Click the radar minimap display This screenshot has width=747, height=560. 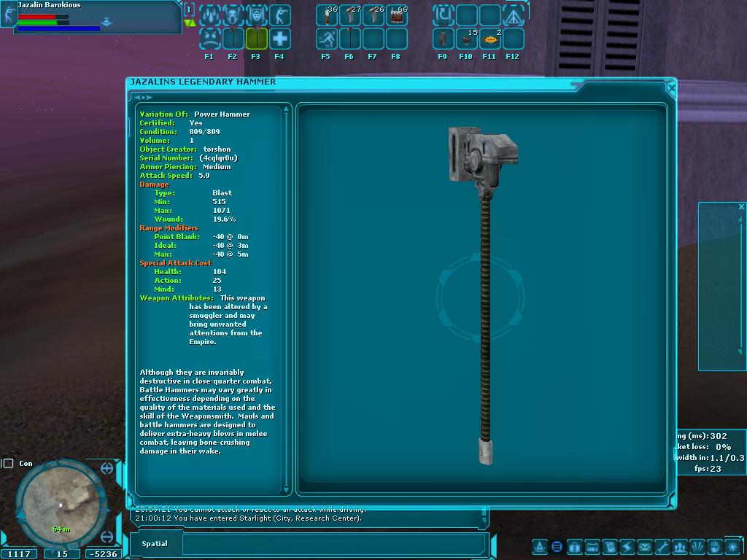[x=61, y=504]
